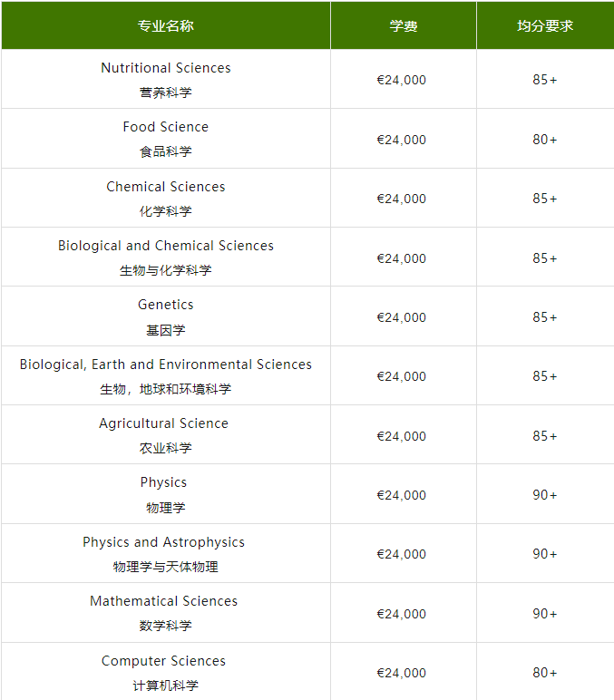The width and height of the screenshot is (614, 700).
Task: Click the Physics 物理学 cell
Action: (x=166, y=494)
